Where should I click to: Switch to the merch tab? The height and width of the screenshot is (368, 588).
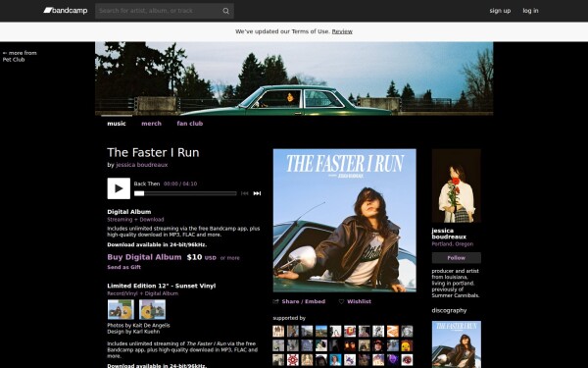coord(152,124)
